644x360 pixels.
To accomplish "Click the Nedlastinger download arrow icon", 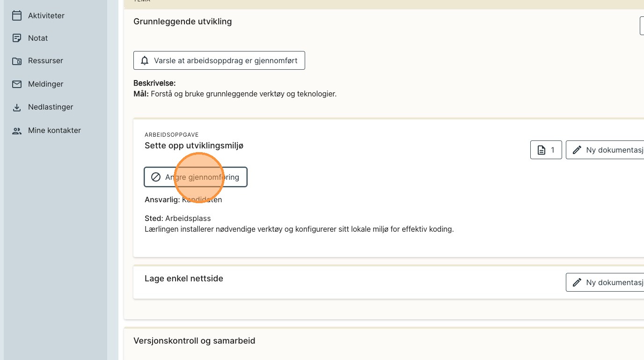I will tap(17, 107).
